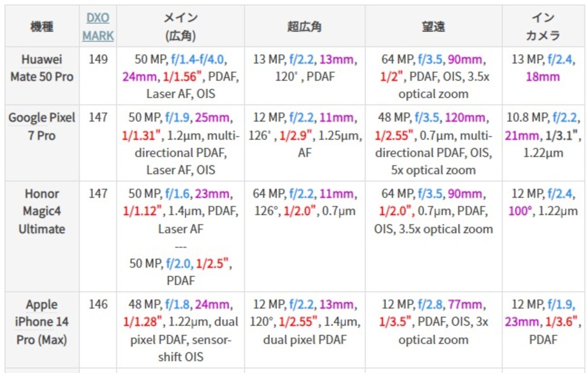Click the メイン (広角) column header

click(x=180, y=27)
